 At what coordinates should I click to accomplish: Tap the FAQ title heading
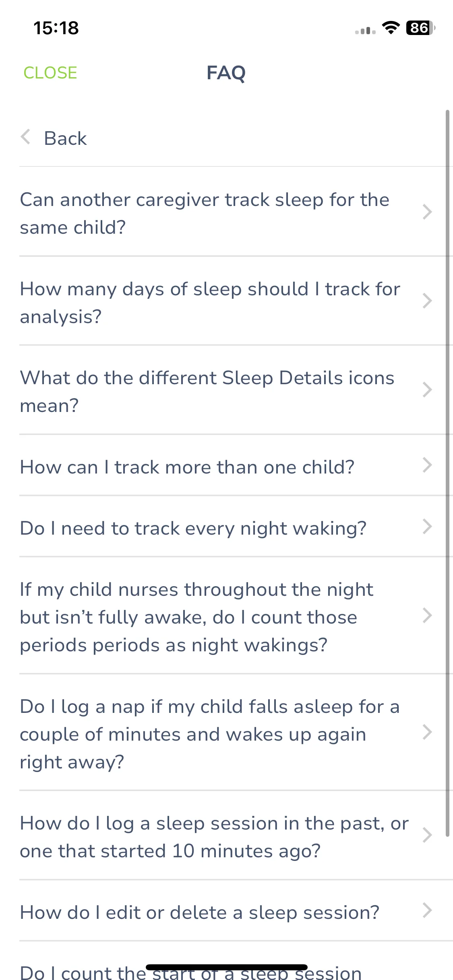[226, 73]
